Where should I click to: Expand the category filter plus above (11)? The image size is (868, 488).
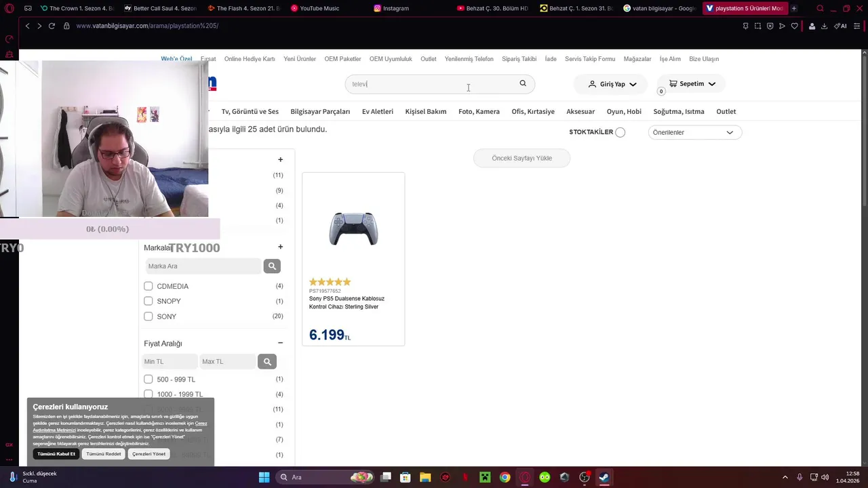[280, 160]
